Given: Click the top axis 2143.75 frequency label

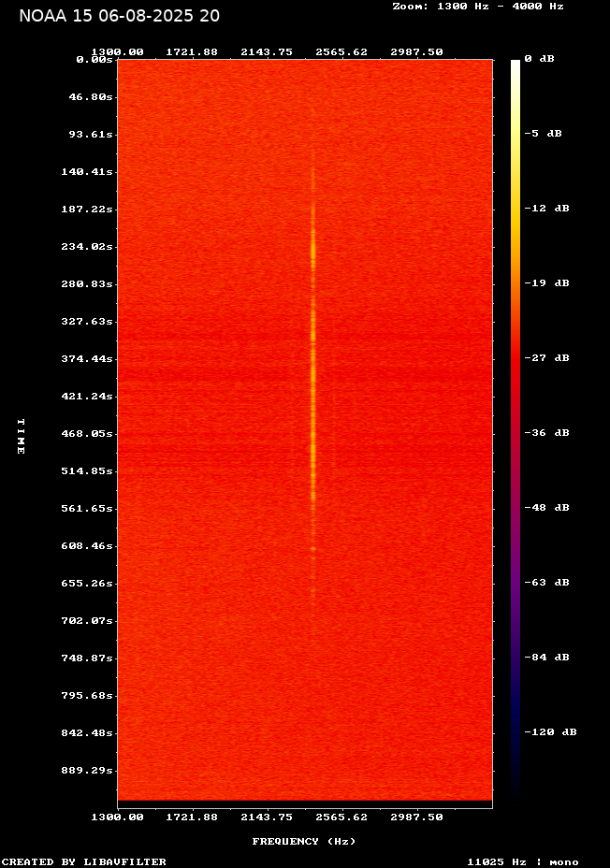Looking at the screenshot, I should 267,52.
